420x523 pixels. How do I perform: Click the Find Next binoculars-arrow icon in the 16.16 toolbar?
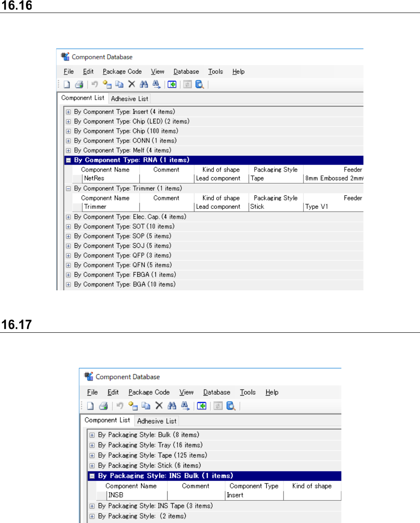pyautogui.click(x=156, y=84)
